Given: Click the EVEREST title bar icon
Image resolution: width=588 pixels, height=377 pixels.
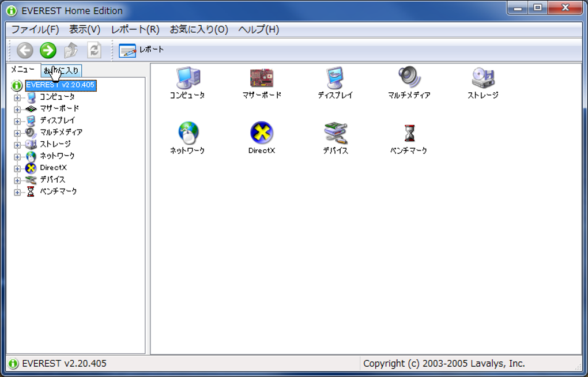Looking at the screenshot, I should [x=12, y=11].
